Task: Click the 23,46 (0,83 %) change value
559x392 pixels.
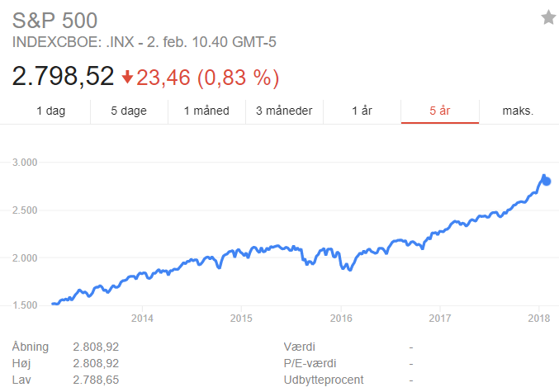Action: coord(208,78)
